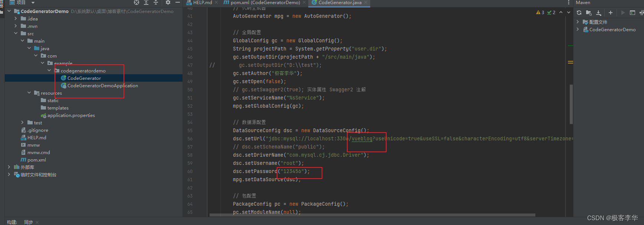Viewport: 644px width, 225px height.
Task: Close the HELP.md tab
Action: [216, 2]
